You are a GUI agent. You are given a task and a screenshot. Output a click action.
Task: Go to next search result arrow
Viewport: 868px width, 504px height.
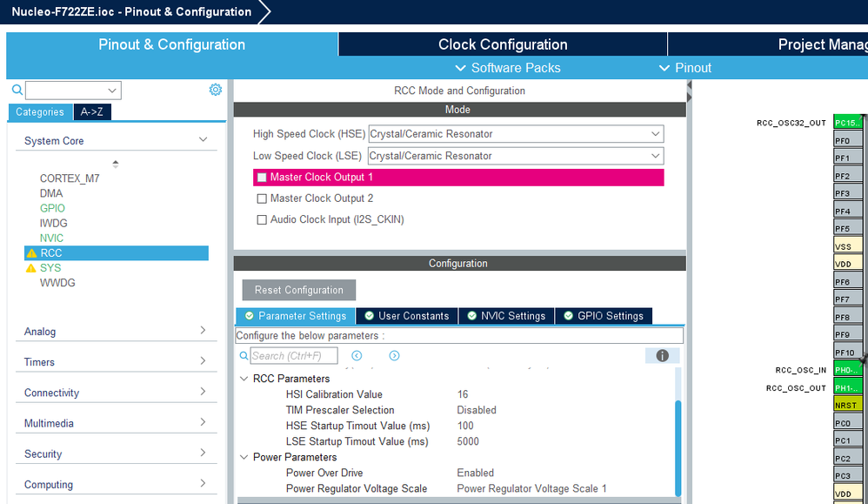394,355
